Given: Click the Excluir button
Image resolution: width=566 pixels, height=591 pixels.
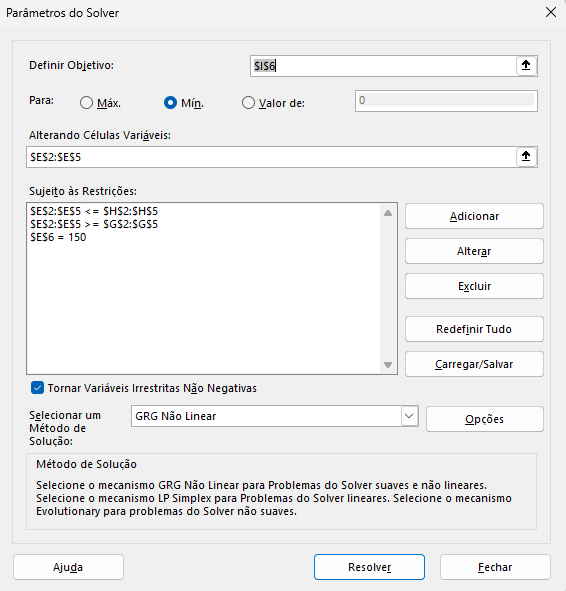Looking at the screenshot, I should (x=474, y=286).
